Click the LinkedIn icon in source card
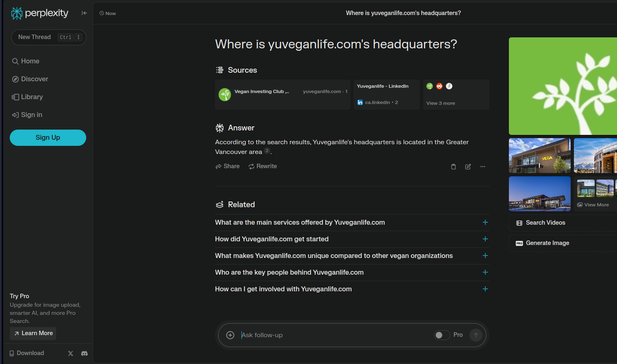This screenshot has width=617, height=364. 360,102
